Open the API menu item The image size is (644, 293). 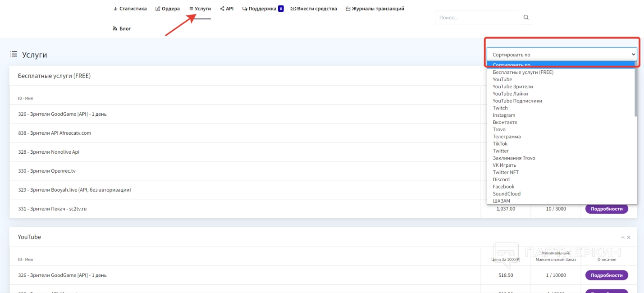point(227,9)
